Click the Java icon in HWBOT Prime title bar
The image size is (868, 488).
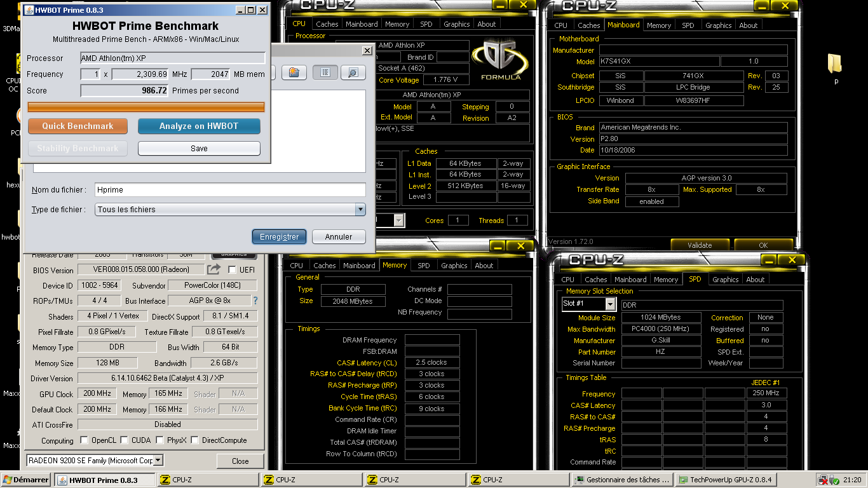point(28,10)
